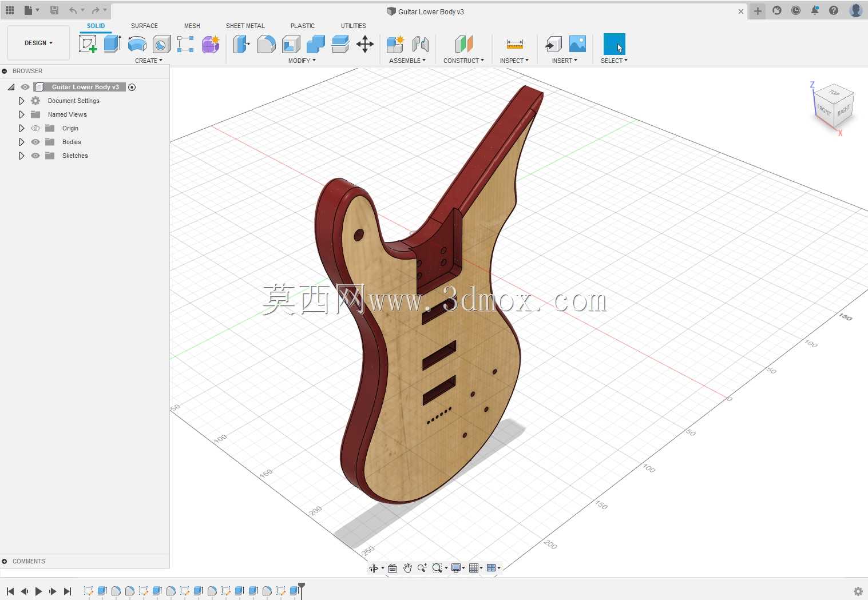Select the Offset Plane construct tool
The height and width of the screenshot is (600, 868).
464,44
